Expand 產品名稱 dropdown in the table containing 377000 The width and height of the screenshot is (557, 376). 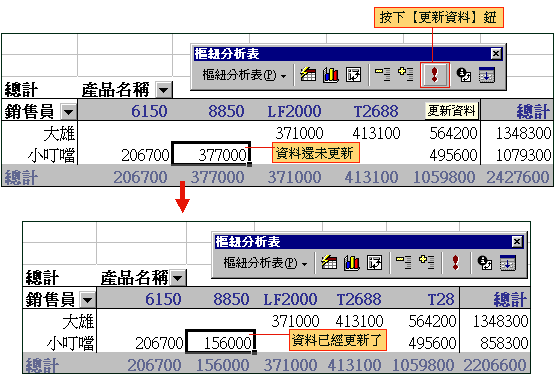164,90
